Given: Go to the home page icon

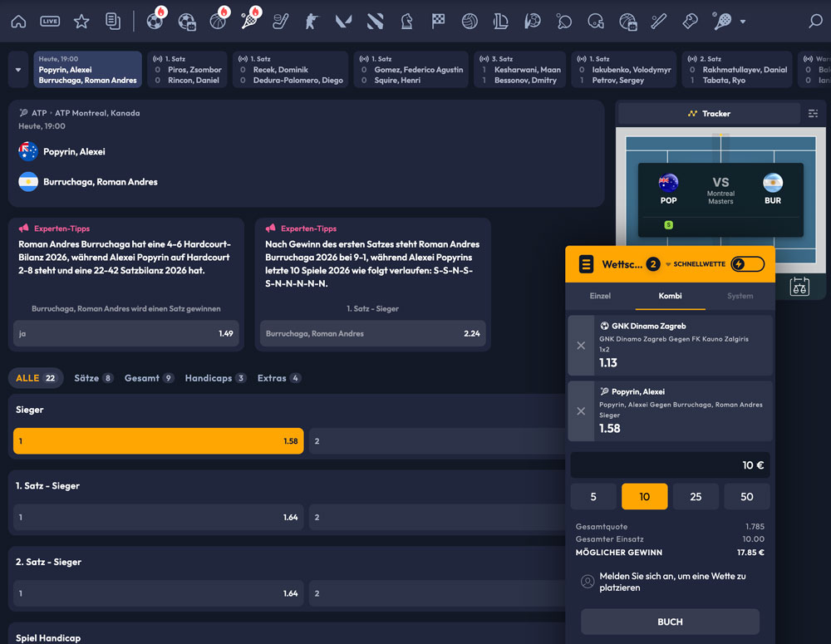Looking at the screenshot, I should [18, 22].
